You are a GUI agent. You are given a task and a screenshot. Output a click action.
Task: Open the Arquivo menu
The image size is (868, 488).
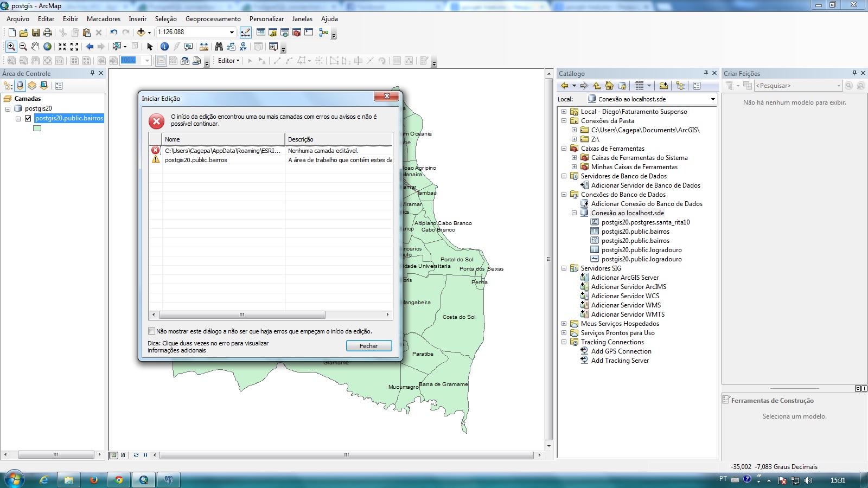pos(18,19)
